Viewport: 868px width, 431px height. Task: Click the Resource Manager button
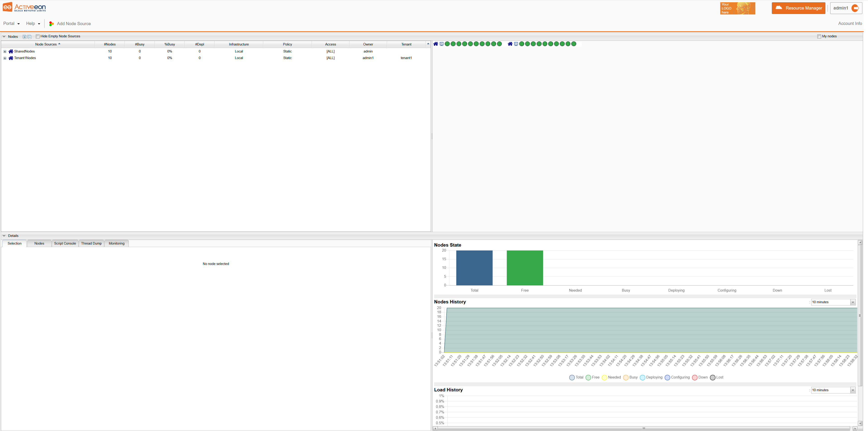pos(798,8)
